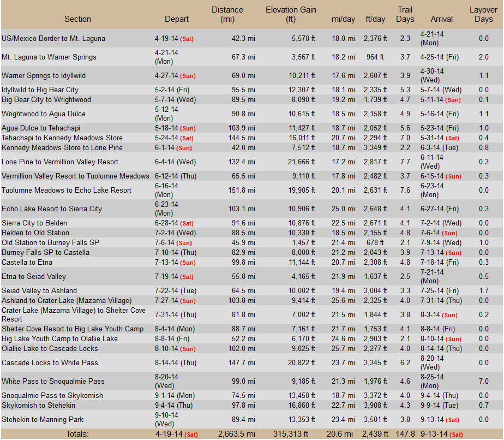Select 'Etna to Seiad Valley' section
This screenshot has width=504, height=440.
(x=34, y=277)
